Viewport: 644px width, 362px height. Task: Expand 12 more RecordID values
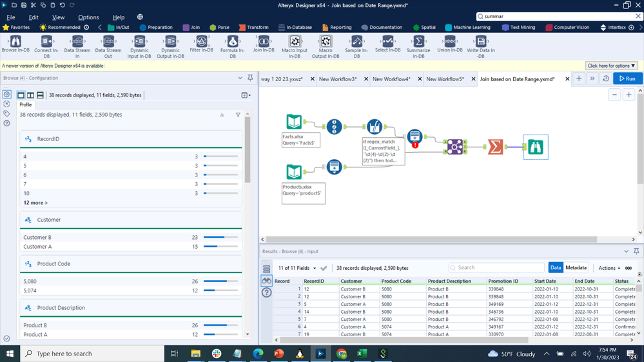(x=35, y=203)
